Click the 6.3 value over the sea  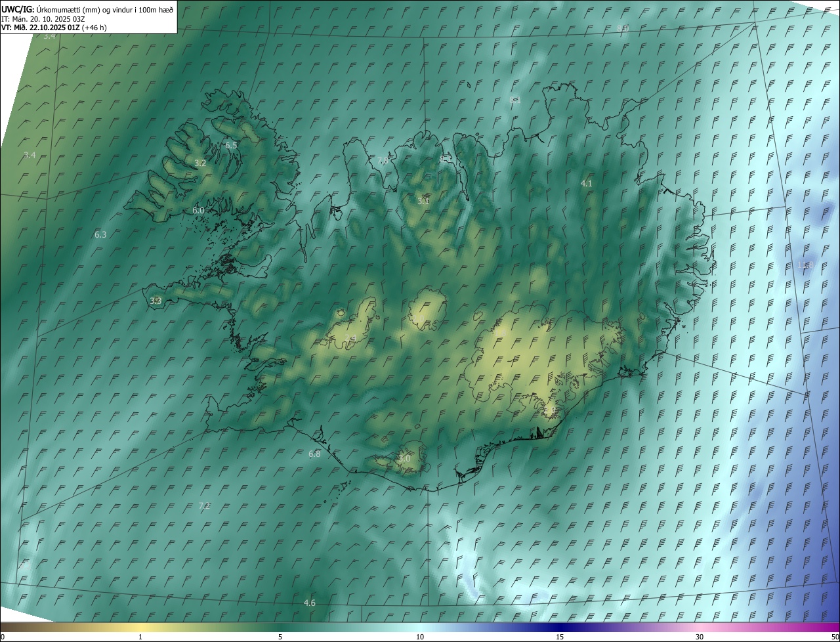100,234
